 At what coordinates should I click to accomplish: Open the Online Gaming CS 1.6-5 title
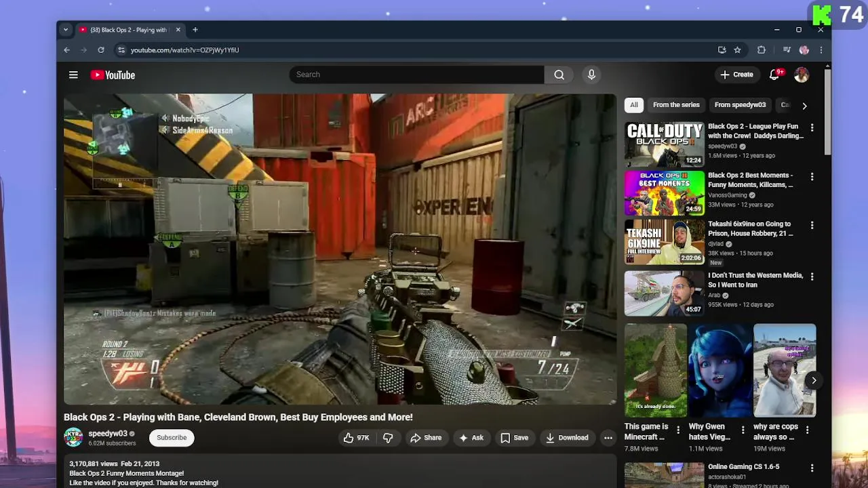[x=743, y=467]
